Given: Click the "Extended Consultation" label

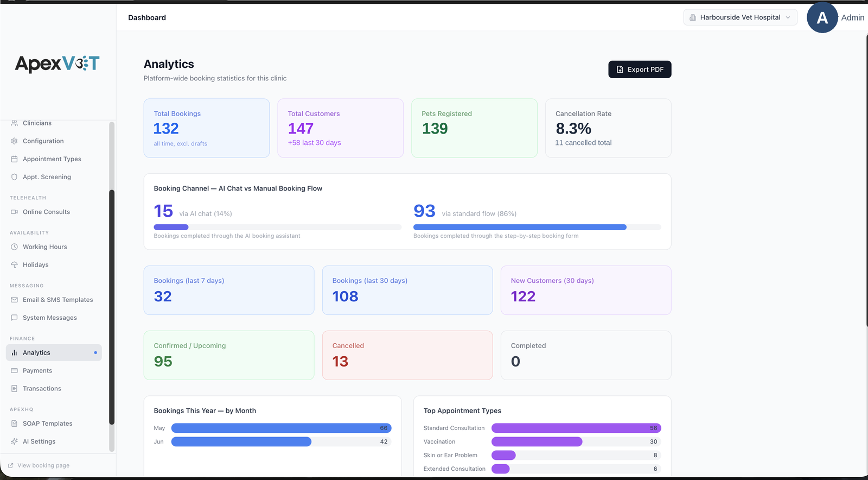Looking at the screenshot, I should click(455, 469).
